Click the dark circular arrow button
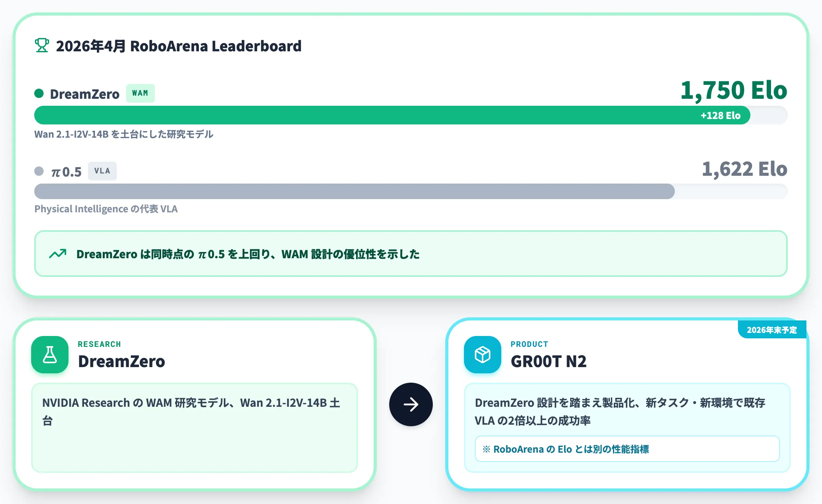Viewport: 822px width, 504px height. tap(411, 404)
